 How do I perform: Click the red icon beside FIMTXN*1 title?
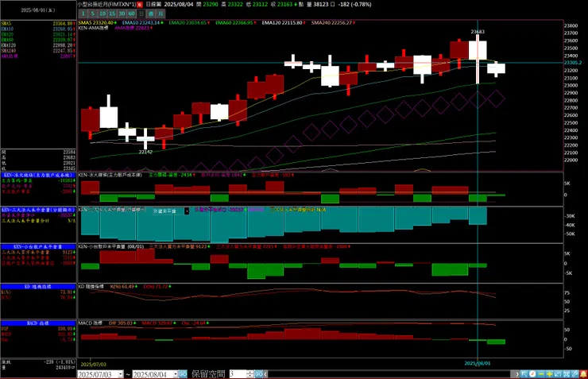point(140,5)
